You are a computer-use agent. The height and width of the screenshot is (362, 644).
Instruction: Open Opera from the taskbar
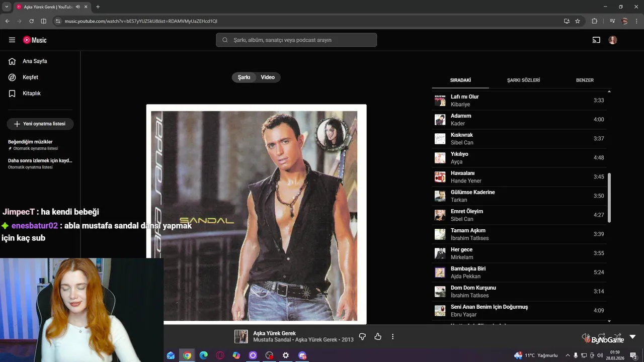pyautogui.click(x=220, y=355)
